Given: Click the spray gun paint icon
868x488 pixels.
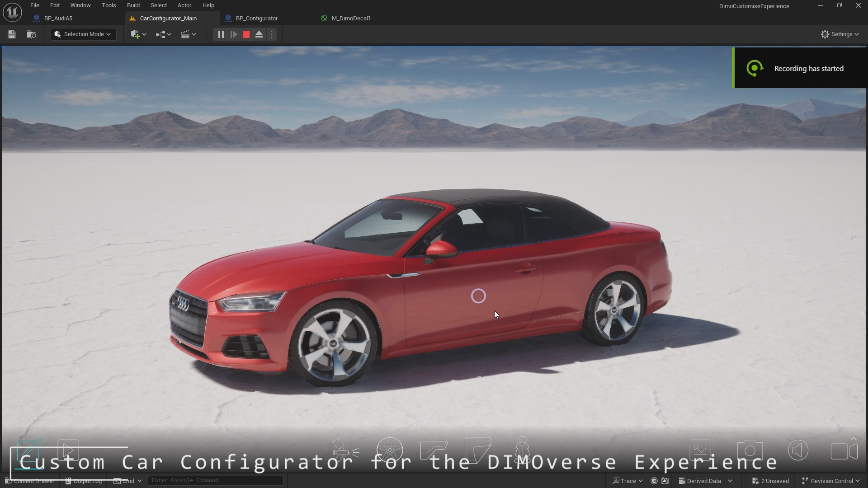Looking at the screenshot, I should (x=345, y=450).
